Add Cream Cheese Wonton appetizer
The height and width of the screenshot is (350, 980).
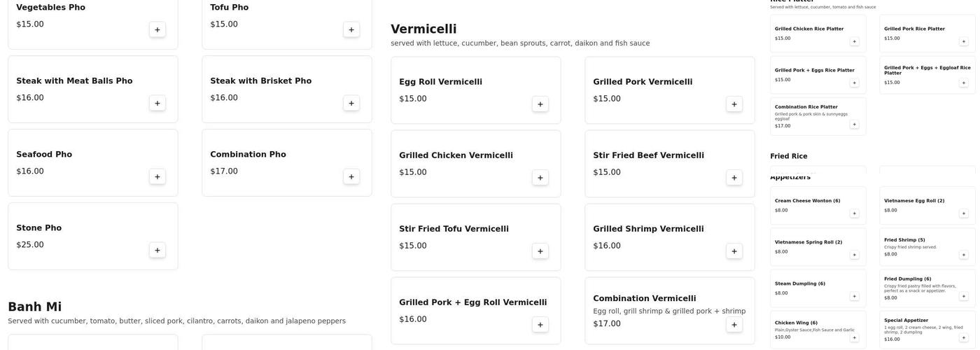[x=854, y=213]
